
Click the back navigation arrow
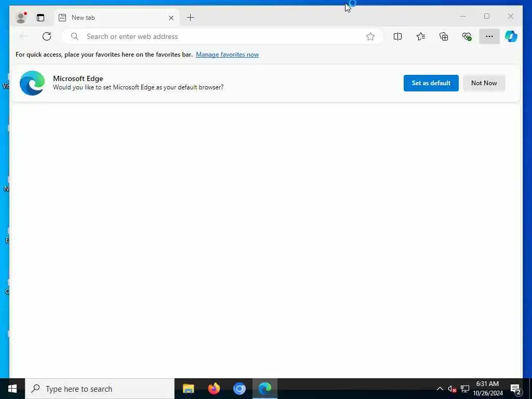click(24, 36)
